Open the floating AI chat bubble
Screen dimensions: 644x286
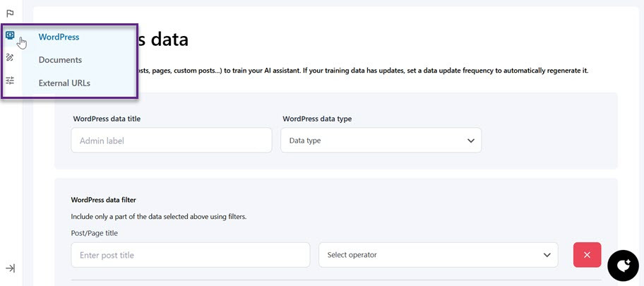click(x=623, y=266)
